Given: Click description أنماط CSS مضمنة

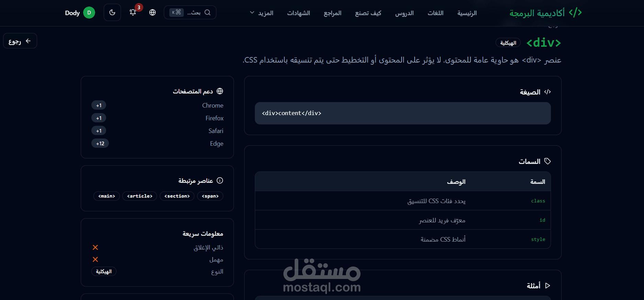Looking at the screenshot, I should pos(443,239).
